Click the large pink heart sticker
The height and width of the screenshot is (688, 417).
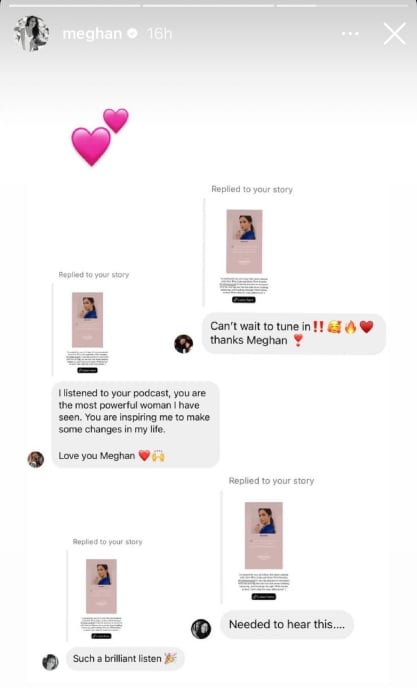click(91, 147)
